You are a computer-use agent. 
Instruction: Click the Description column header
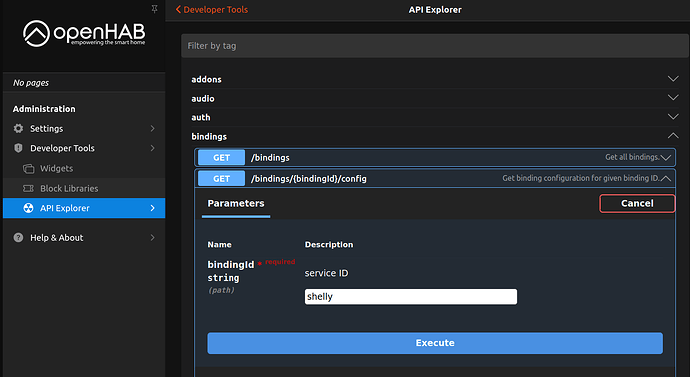click(329, 245)
